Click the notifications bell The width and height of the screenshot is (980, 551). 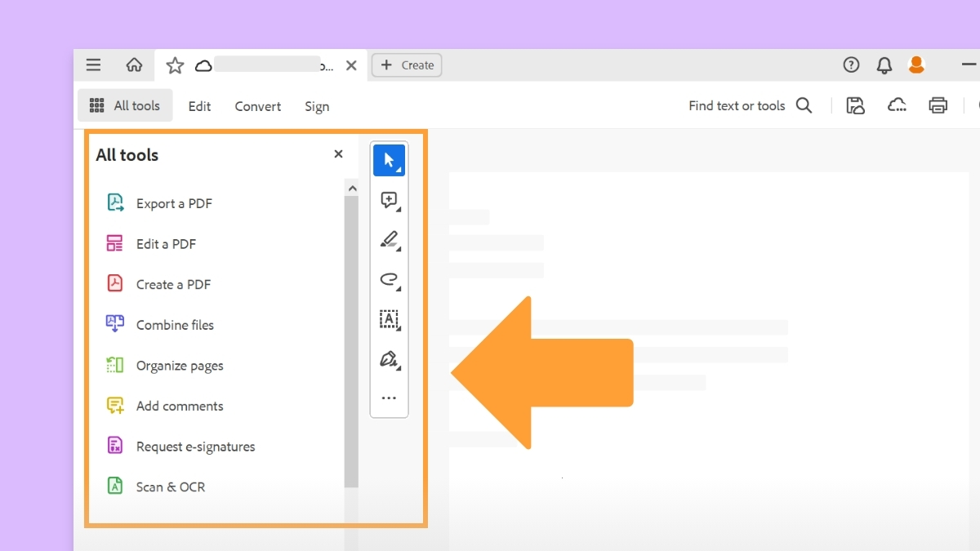pyautogui.click(x=884, y=64)
